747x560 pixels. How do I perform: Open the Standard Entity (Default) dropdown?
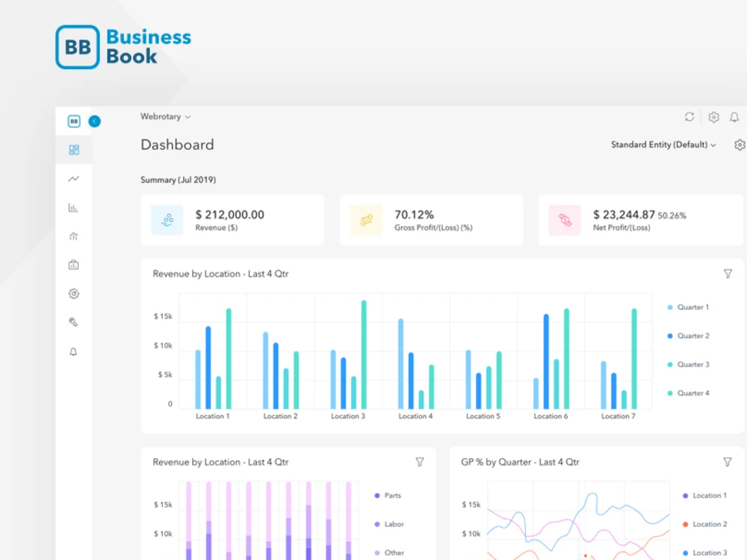tap(663, 145)
